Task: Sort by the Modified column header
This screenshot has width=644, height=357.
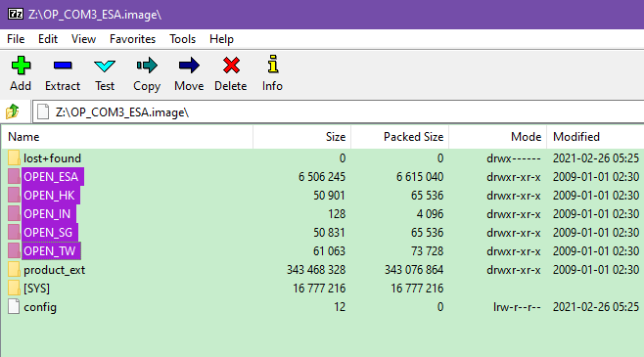Action: 595,137
